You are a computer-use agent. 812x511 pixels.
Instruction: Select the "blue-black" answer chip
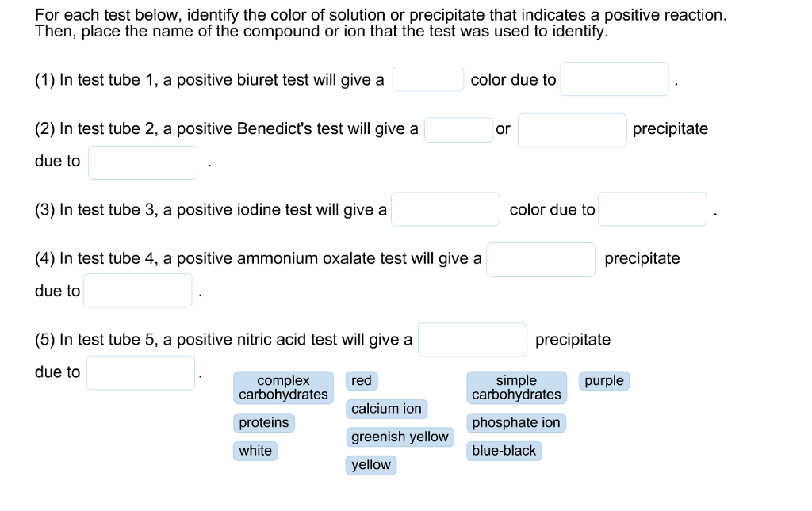click(504, 451)
